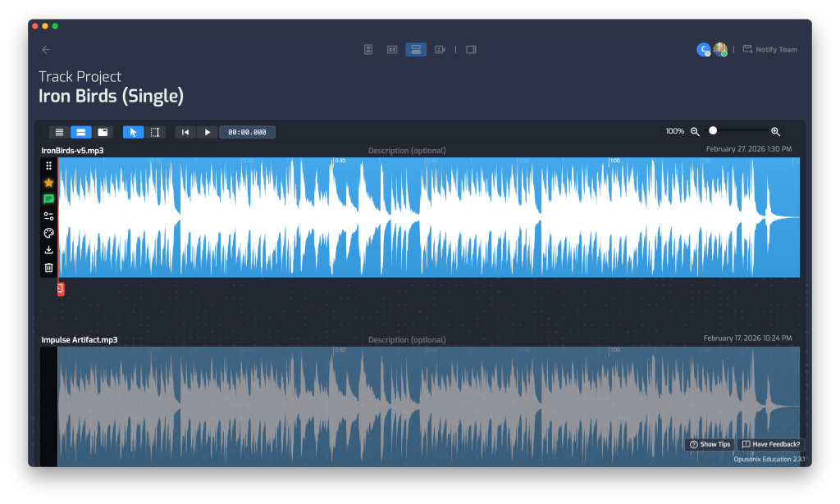
Task: Open track adjustment sliders icon in sidebar
Action: [x=48, y=216]
